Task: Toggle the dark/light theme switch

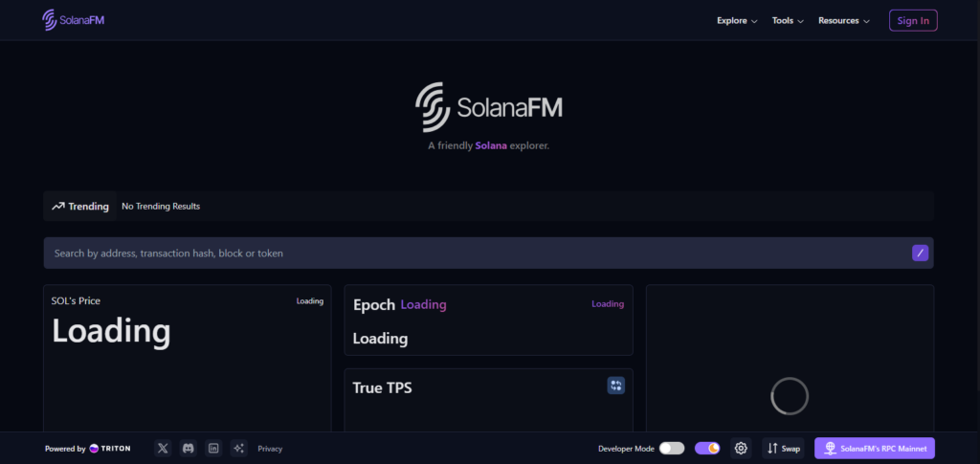Action: pyautogui.click(x=707, y=449)
